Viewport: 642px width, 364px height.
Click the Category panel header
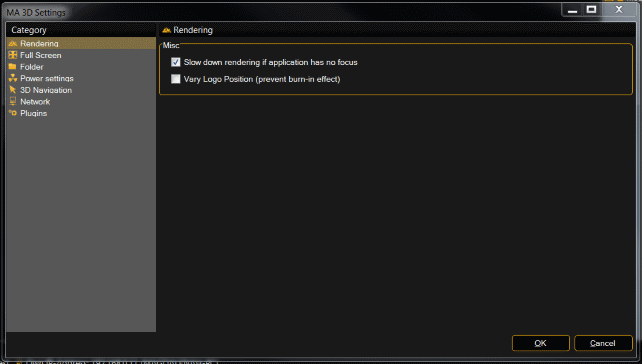81,30
